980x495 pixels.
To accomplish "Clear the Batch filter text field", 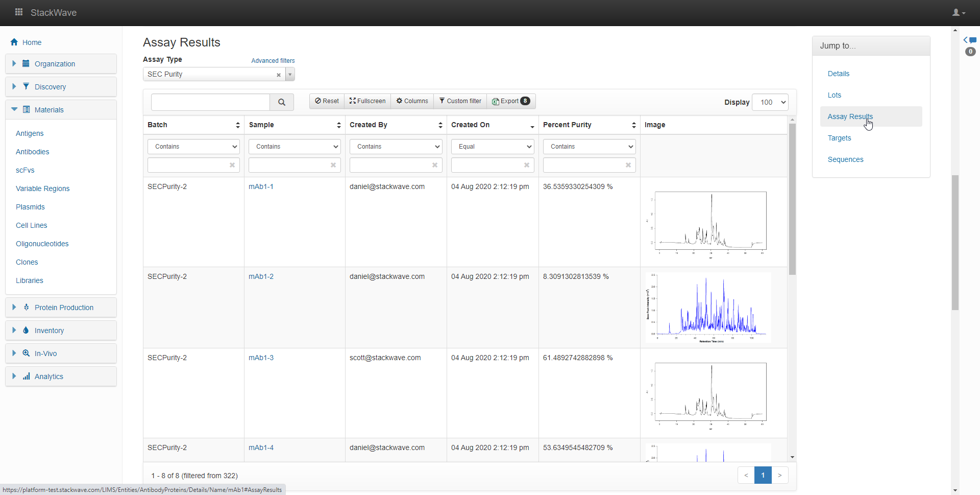I will 232,165.
